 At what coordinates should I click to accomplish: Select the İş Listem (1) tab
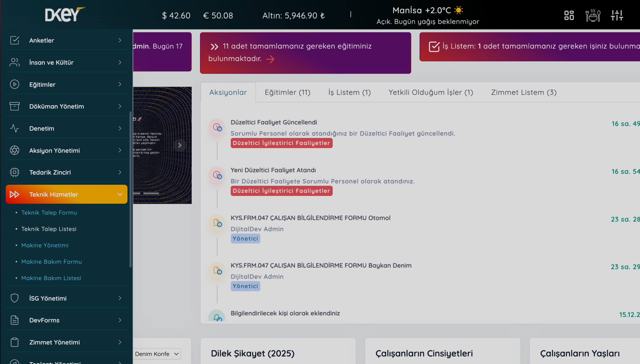point(349,92)
